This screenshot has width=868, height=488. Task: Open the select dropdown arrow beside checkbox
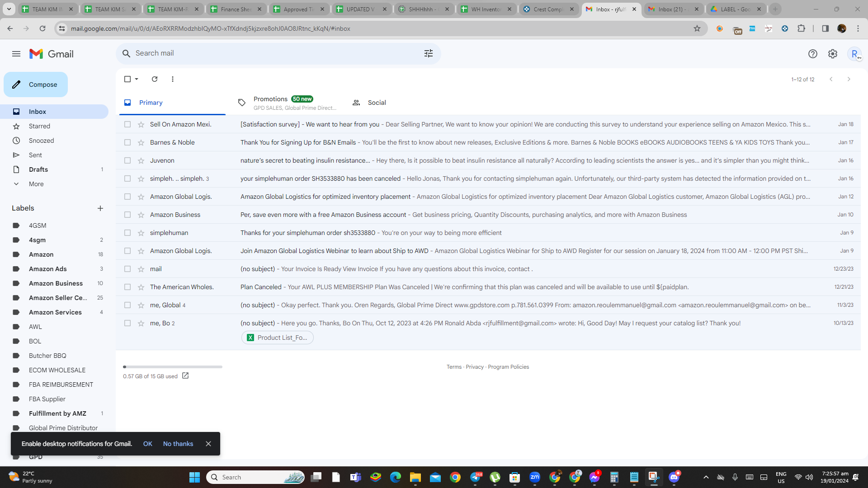tap(137, 79)
